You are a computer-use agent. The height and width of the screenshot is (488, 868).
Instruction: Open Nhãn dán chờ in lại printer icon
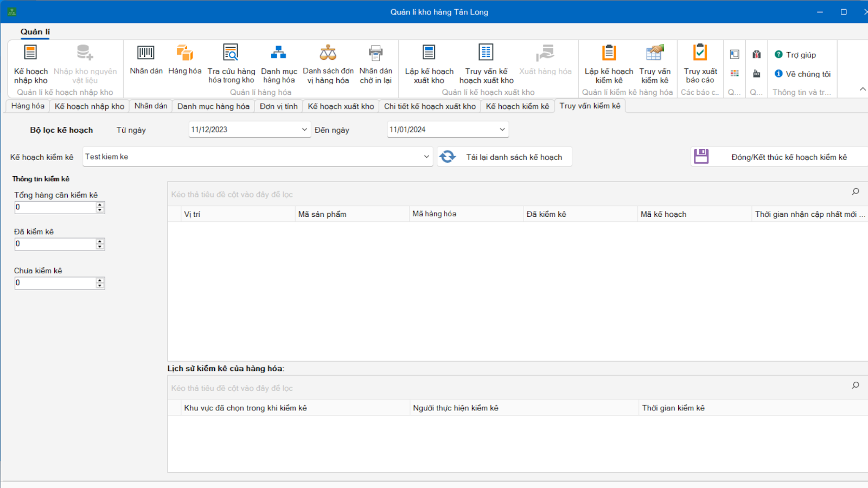[x=375, y=64]
